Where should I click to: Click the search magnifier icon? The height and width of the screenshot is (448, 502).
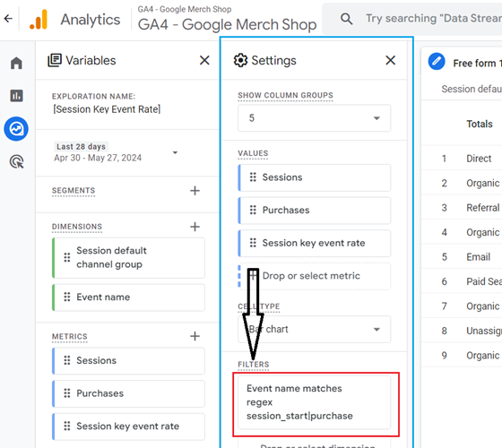pos(346,19)
